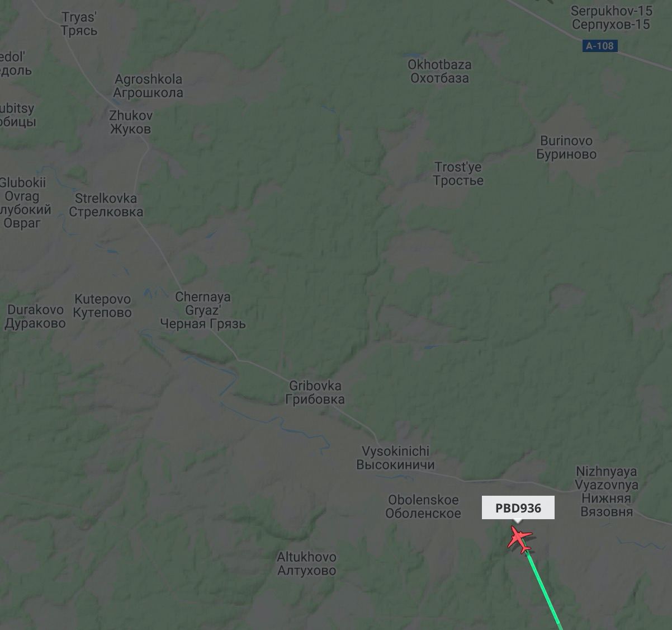
Task: Click the Tryas' village label
Action: coord(79,23)
